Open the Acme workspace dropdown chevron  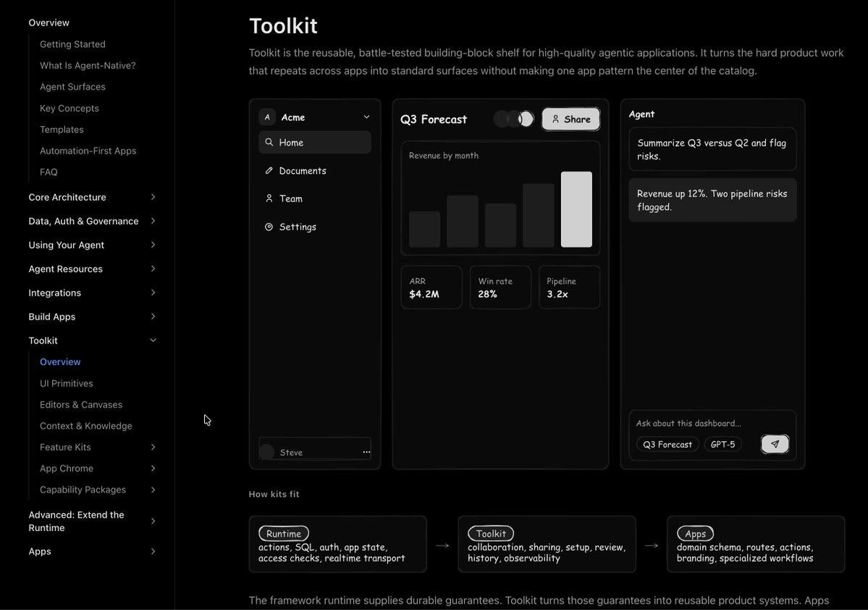(x=366, y=117)
